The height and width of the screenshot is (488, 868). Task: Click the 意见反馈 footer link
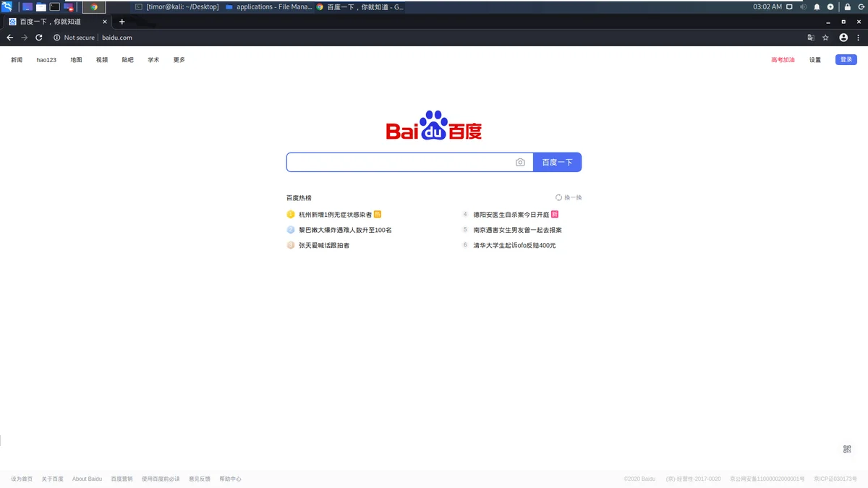coord(200,479)
